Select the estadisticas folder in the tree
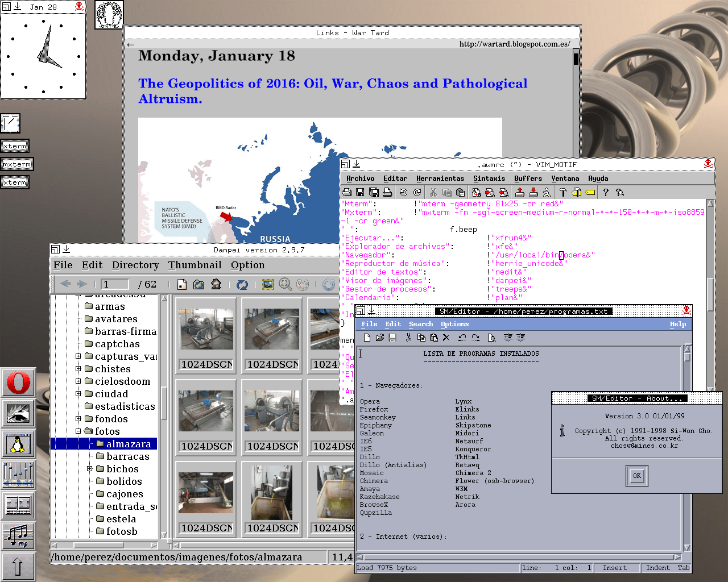This screenshot has width=728, height=582. [119, 406]
